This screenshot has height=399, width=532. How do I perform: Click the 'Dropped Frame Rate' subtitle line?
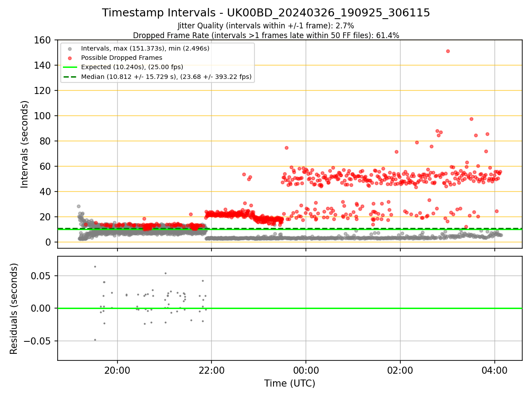tap(266, 35)
